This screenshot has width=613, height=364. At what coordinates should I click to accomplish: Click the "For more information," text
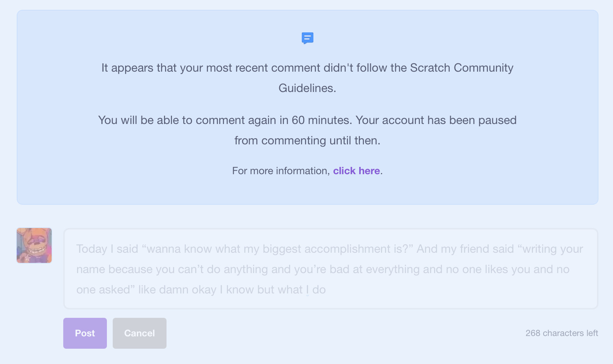(281, 171)
